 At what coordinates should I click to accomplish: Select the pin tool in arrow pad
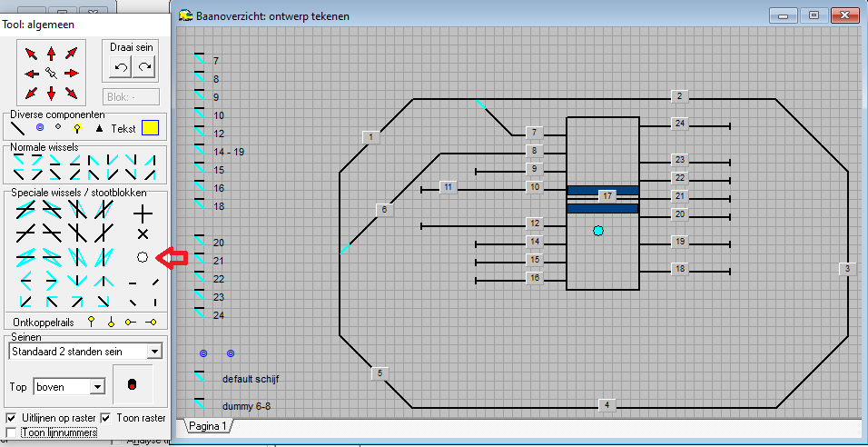[51, 73]
